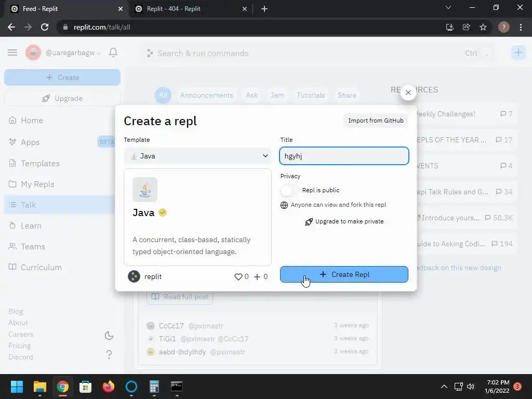Click the TiGi1 comment row
This screenshot has height=399, width=532.
[x=258, y=339]
